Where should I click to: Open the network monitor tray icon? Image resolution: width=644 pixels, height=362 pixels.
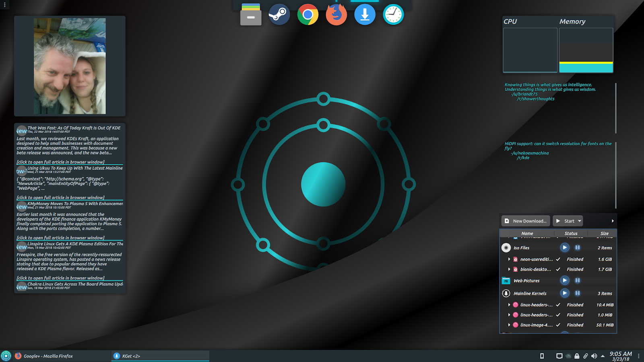tap(559, 356)
